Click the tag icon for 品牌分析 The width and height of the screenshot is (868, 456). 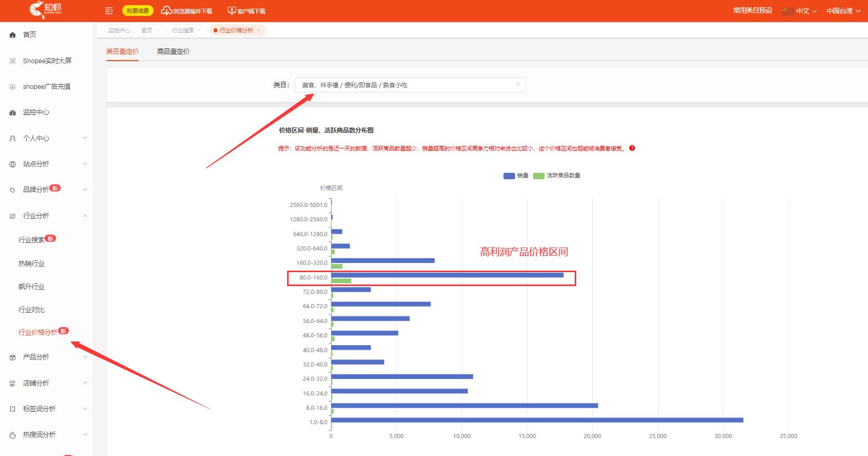pyautogui.click(x=13, y=190)
